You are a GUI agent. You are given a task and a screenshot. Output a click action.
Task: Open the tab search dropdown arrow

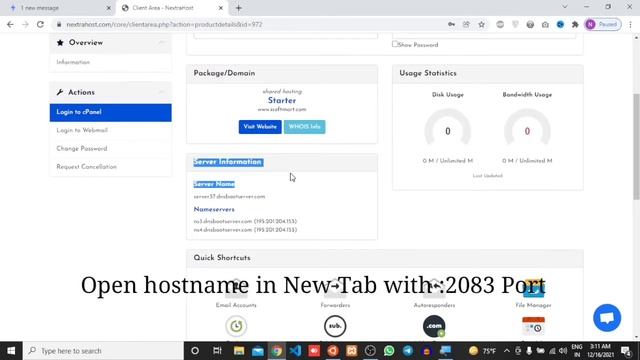click(x=564, y=7)
